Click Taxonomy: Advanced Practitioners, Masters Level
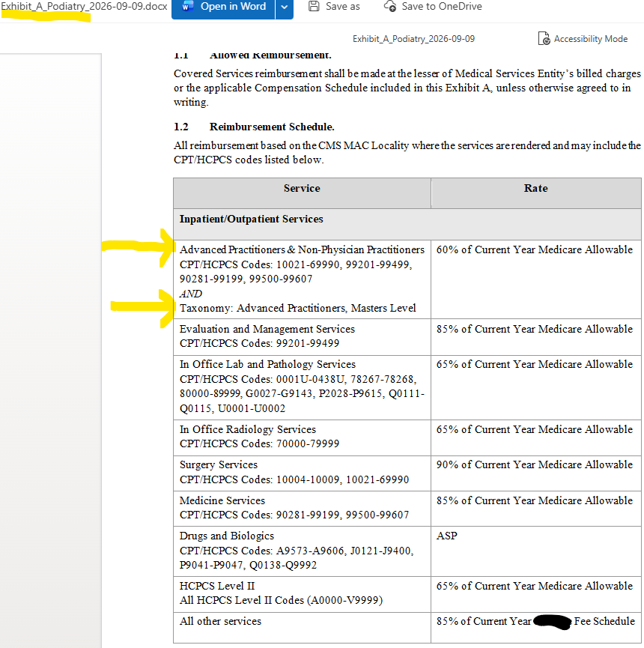 (x=298, y=309)
